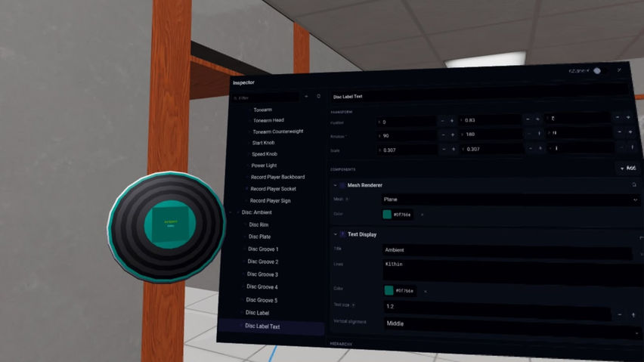The width and height of the screenshot is (644, 362).
Task: Select Record Player Sign in the hierarchy
Action: click(271, 201)
